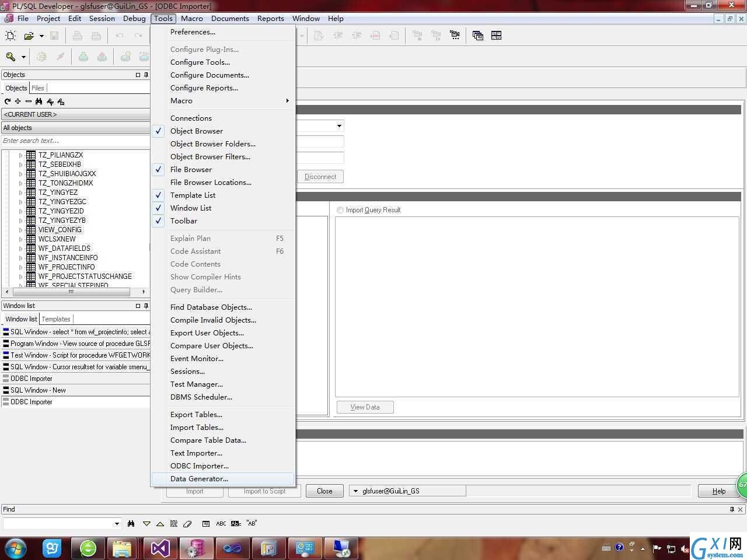Toggle quoted "AB" option in Find bar

252,524
